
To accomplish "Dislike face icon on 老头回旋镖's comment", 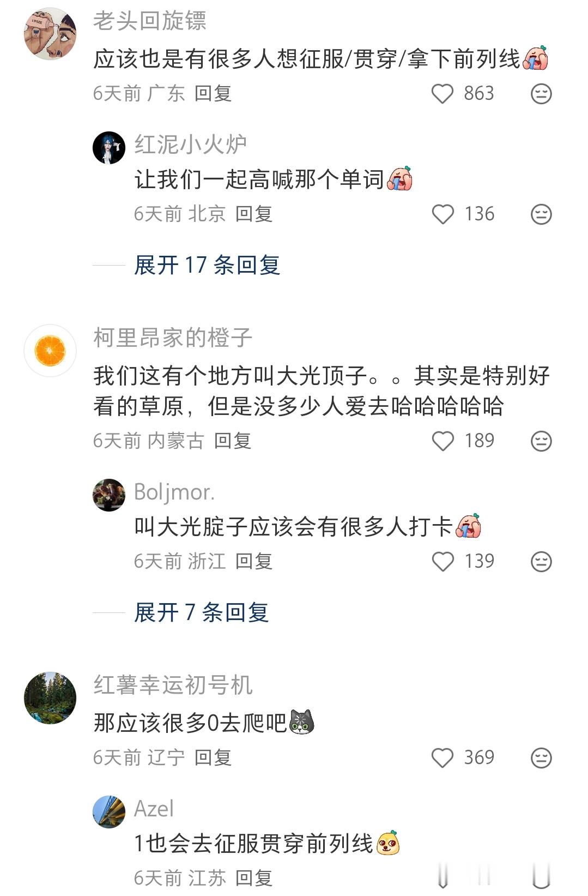I will pos(541,94).
